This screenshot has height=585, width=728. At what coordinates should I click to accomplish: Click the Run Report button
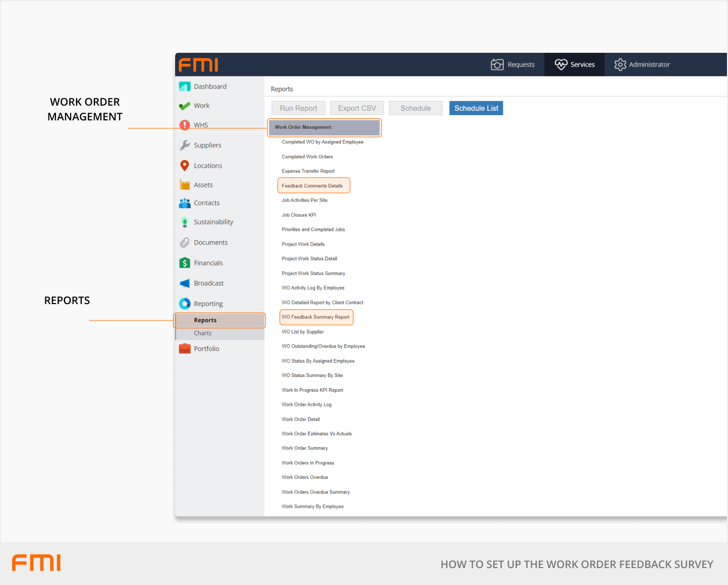pyautogui.click(x=299, y=108)
